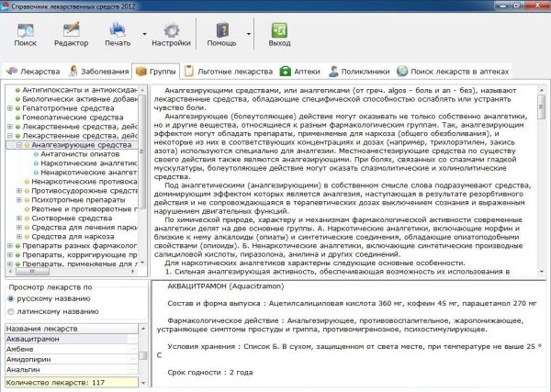Select Наркотические анальгетики subgroup

tap(89, 163)
